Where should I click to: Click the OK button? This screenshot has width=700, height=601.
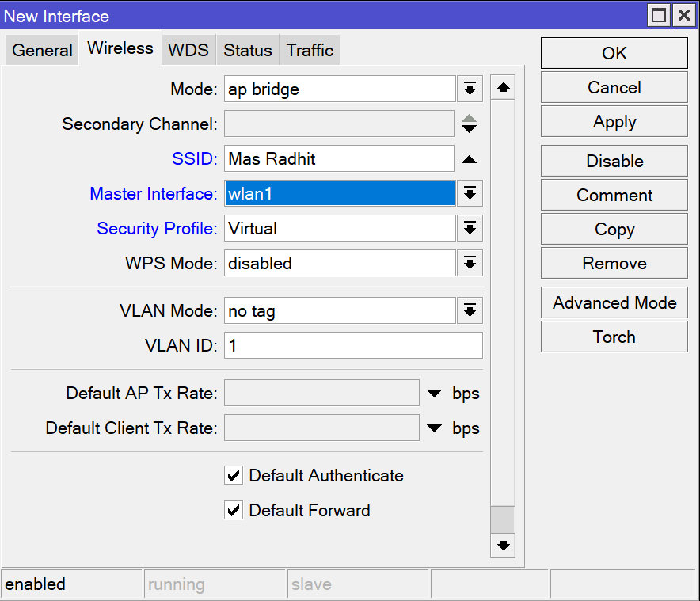(x=614, y=53)
